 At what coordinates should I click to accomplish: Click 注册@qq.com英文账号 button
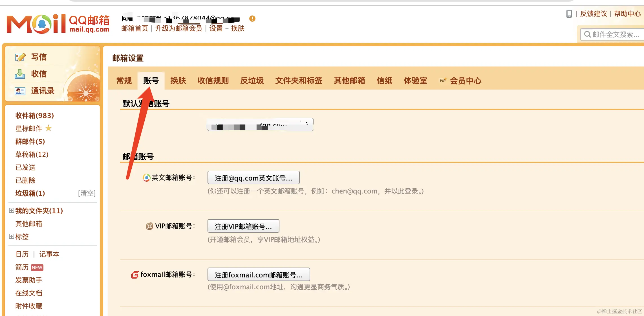point(253,178)
